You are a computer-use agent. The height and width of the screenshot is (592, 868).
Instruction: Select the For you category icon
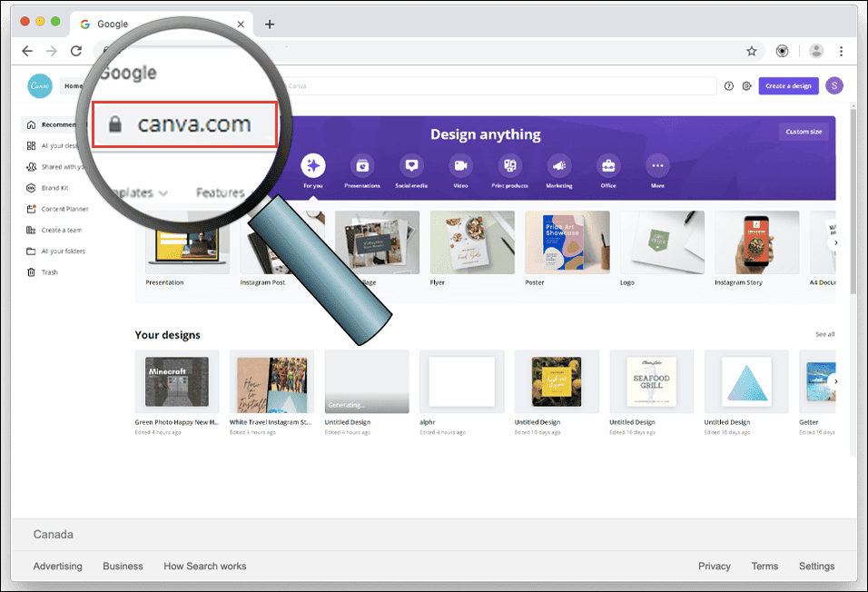[312, 167]
